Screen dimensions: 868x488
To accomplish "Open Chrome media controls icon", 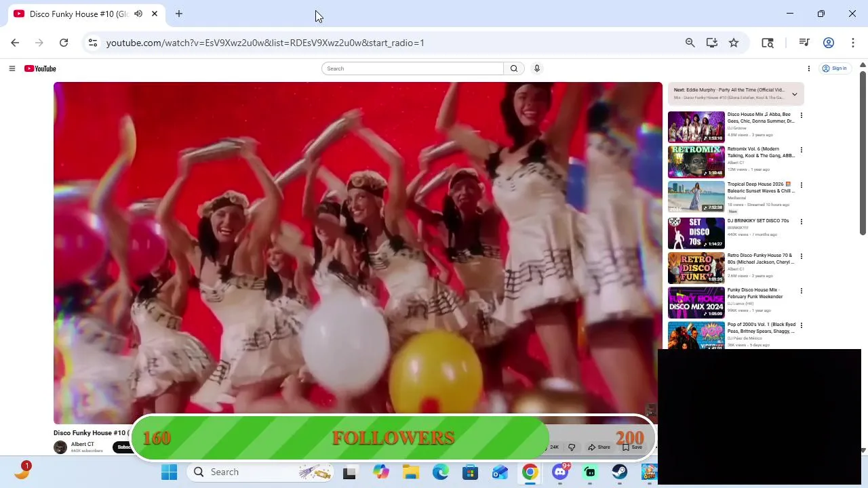I will [804, 43].
